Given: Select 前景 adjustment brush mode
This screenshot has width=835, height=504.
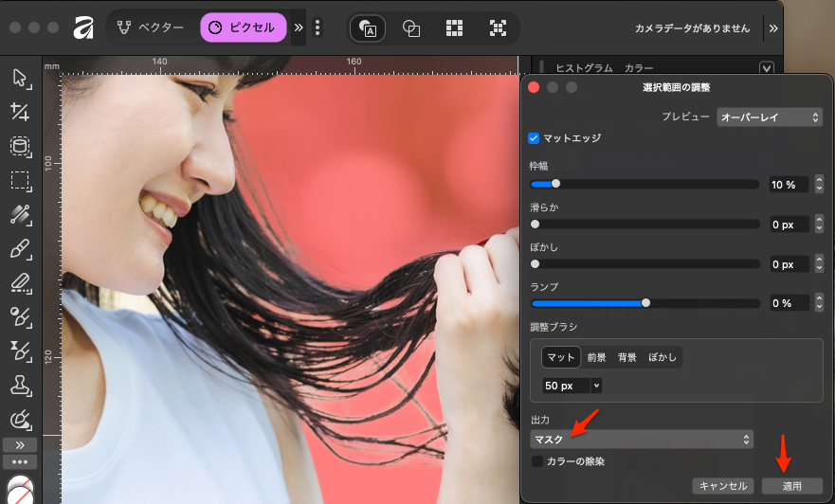Looking at the screenshot, I should (596, 357).
